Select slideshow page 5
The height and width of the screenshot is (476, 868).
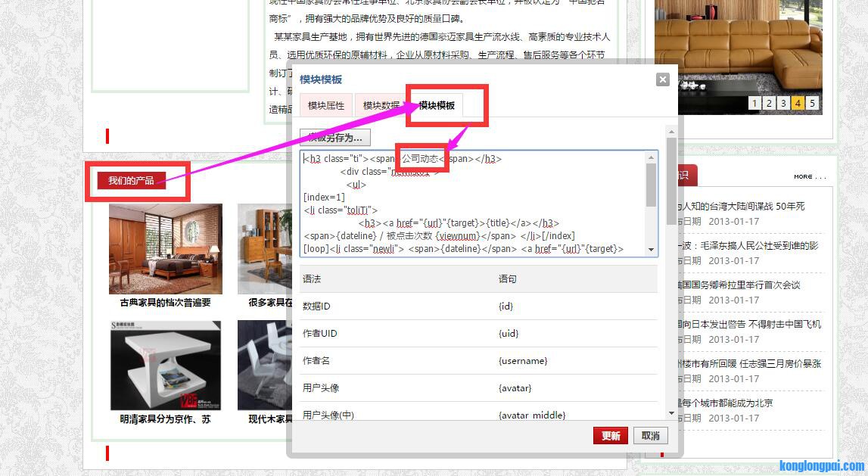(812, 104)
